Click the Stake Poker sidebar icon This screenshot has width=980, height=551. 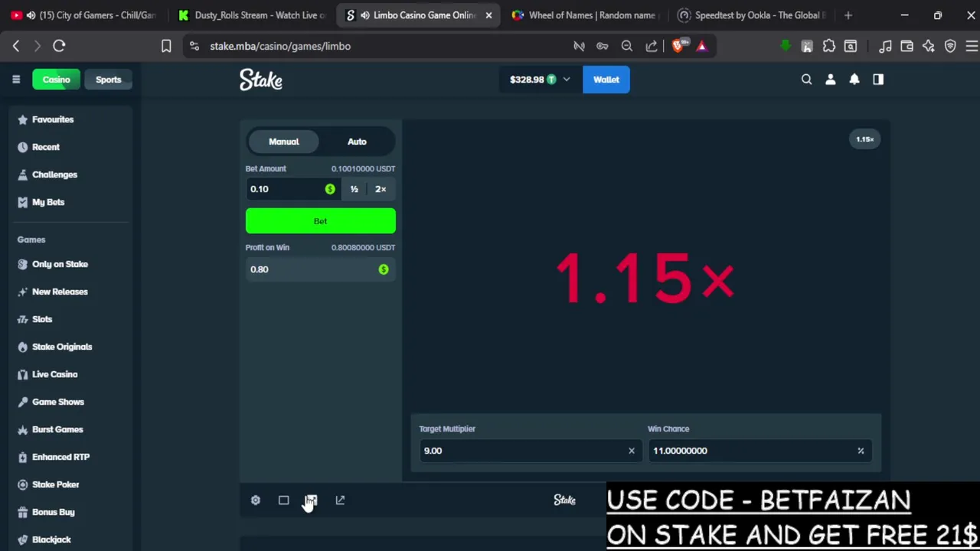tap(22, 484)
